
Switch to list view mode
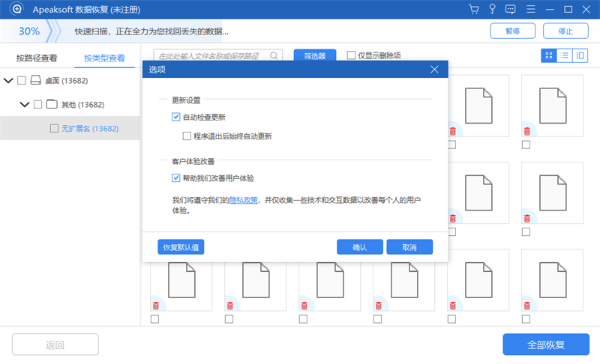(x=565, y=55)
